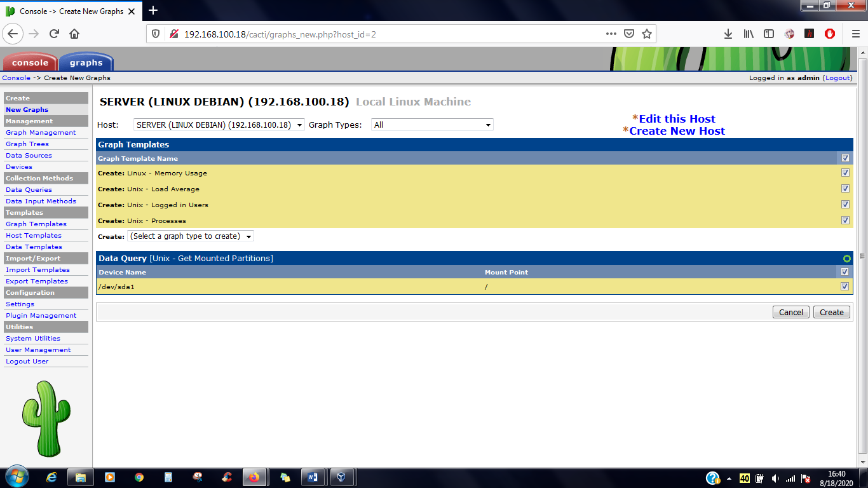Expand the Graph Types dropdown
The width and height of the screenshot is (868, 488).
tap(432, 125)
